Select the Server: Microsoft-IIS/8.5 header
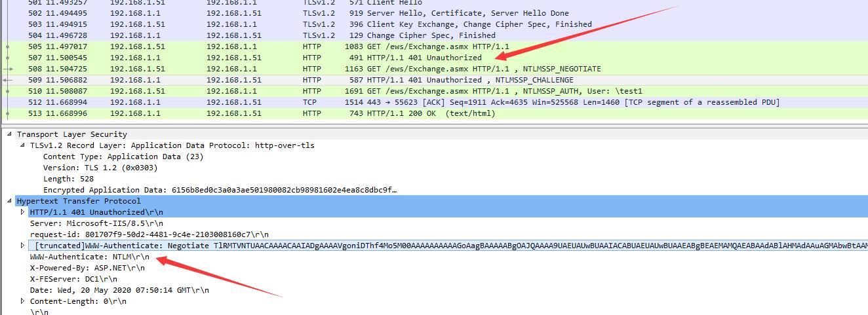868x315 pixels. tap(96, 223)
